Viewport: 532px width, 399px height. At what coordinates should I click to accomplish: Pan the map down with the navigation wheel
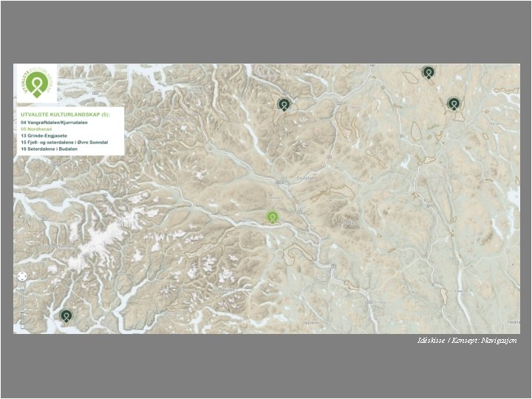pyautogui.click(x=22, y=279)
